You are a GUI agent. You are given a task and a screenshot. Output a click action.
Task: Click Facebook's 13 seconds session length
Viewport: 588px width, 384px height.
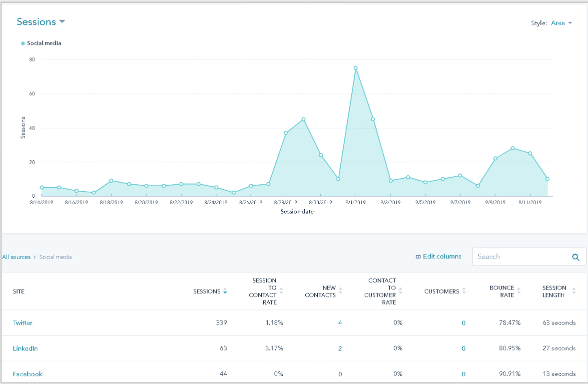[559, 374]
